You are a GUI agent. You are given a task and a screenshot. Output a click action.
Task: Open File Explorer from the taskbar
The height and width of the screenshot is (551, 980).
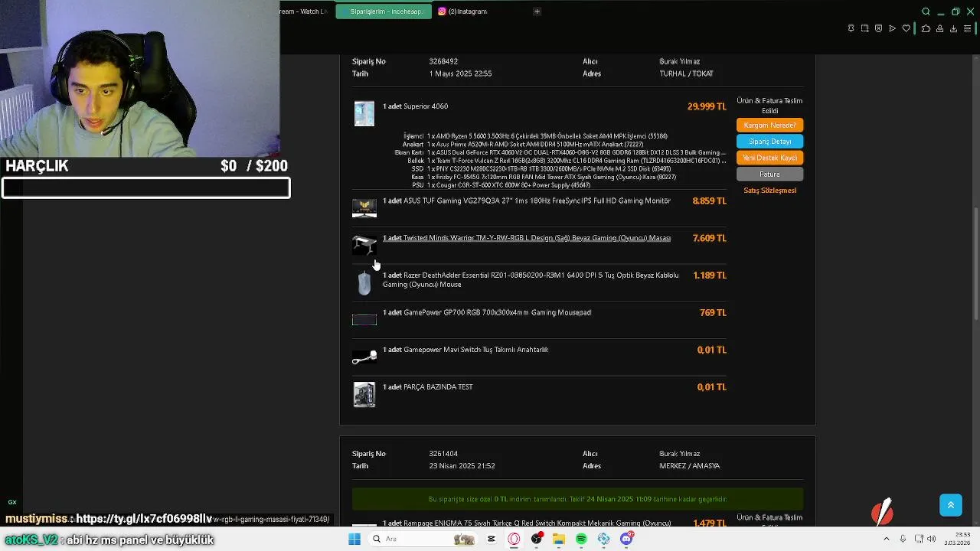[x=559, y=539]
